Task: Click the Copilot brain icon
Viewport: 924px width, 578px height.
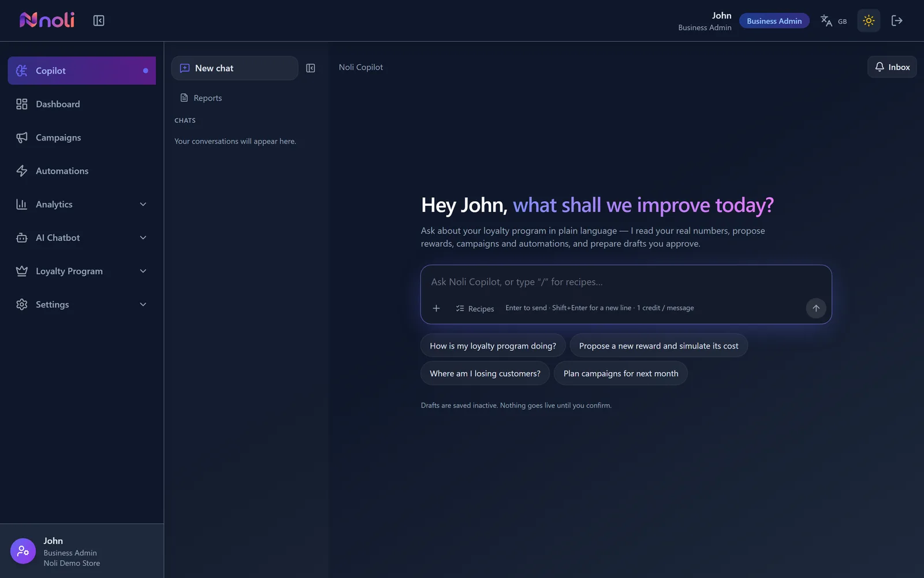Action: [22, 71]
